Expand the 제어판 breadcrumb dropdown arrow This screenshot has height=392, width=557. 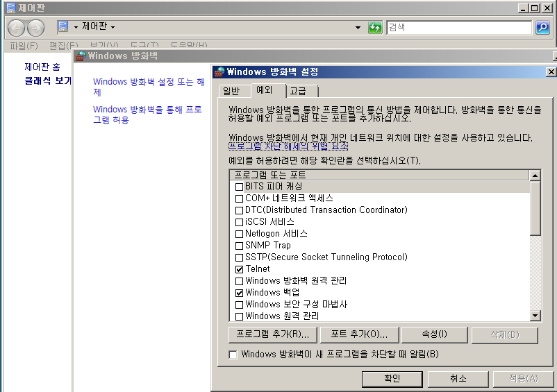click(x=113, y=27)
